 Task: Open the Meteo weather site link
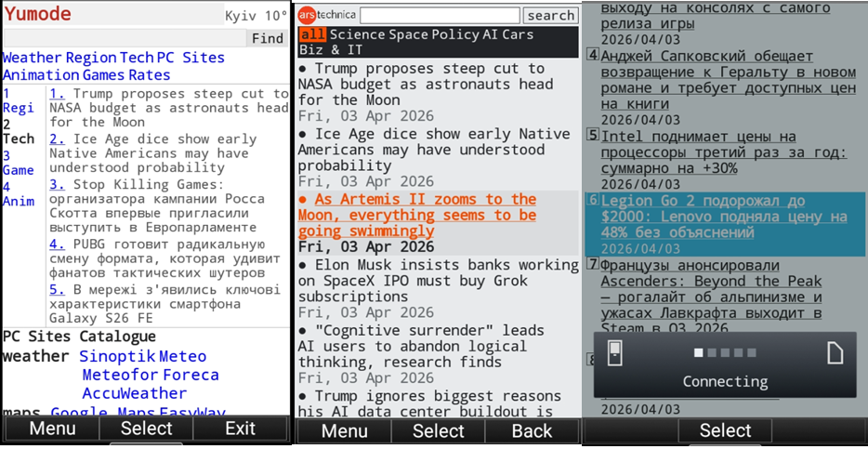182,357
